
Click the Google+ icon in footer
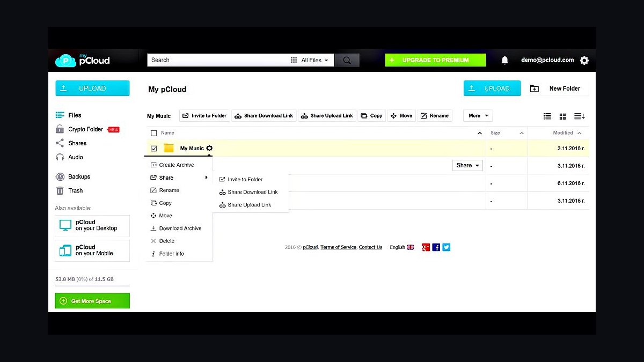pyautogui.click(x=426, y=247)
